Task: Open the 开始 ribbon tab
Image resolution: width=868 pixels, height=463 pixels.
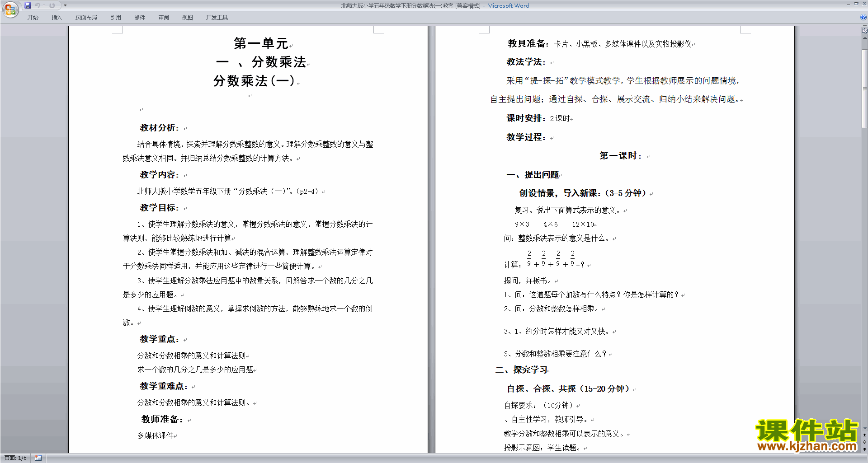Action: [33, 17]
